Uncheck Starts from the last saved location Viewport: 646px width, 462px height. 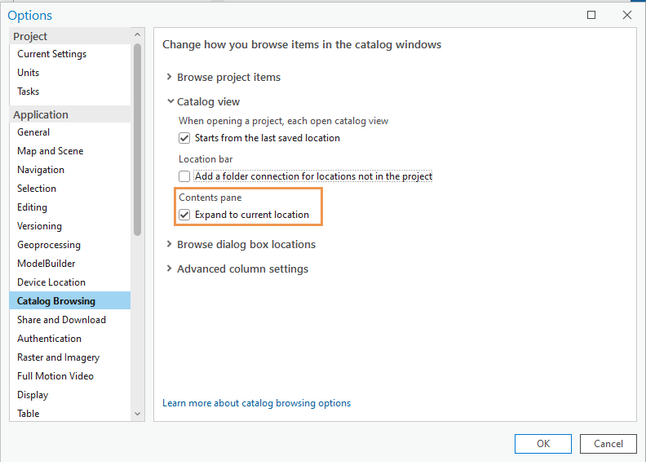[x=184, y=138]
